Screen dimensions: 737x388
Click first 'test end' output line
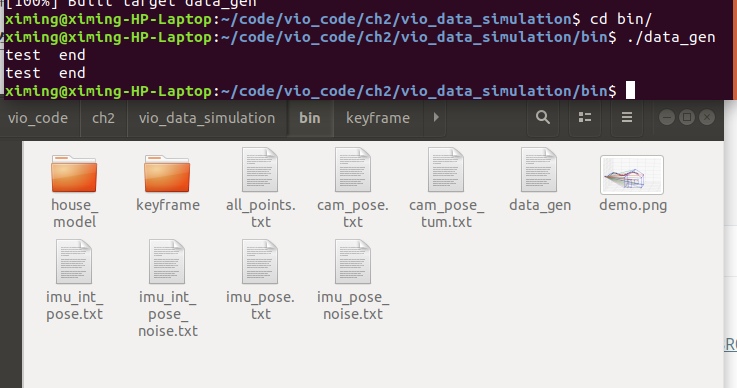(46, 55)
